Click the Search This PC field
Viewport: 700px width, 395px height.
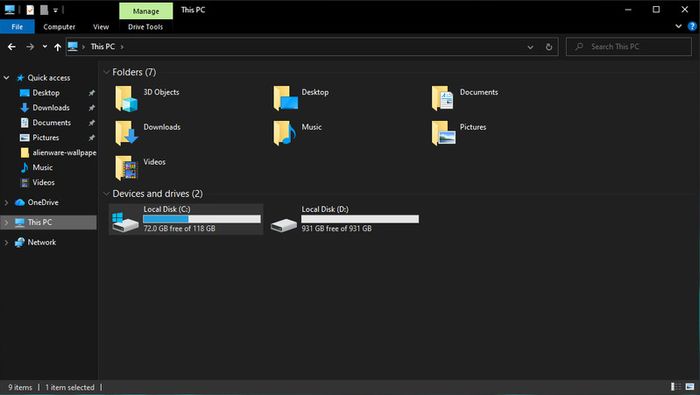pyautogui.click(x=629, y=46)
